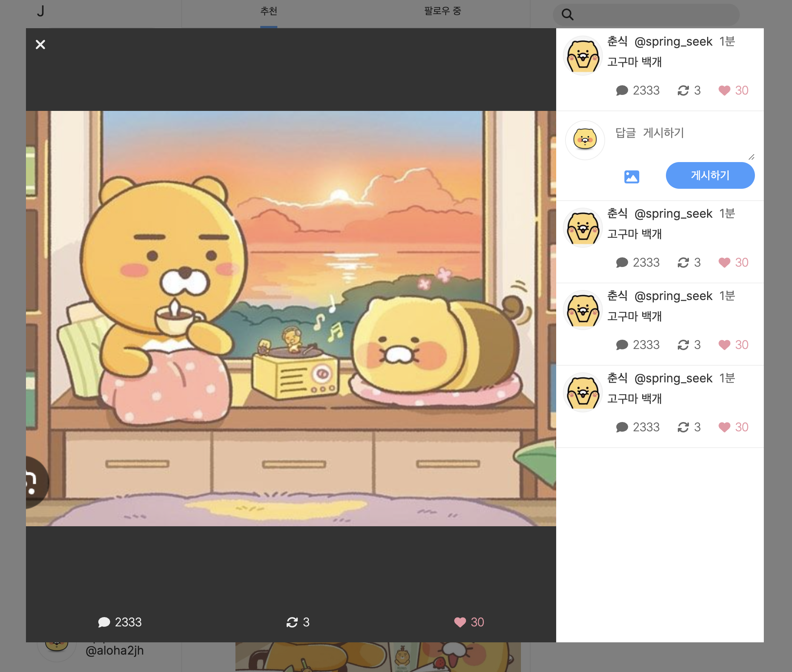Viewport: 792px width, 672px height.
Task: Switch to the 팔로우 중 tab
Action: [x=442, y=11]
